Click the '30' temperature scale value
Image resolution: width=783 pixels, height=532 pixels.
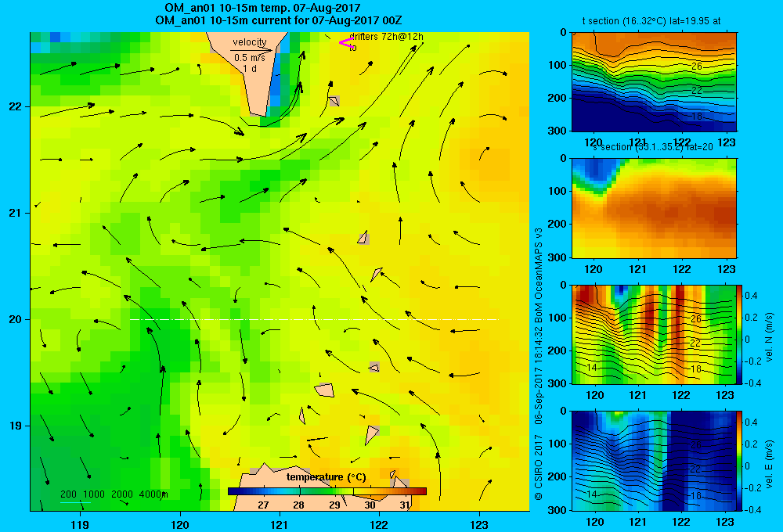point(370,505)
